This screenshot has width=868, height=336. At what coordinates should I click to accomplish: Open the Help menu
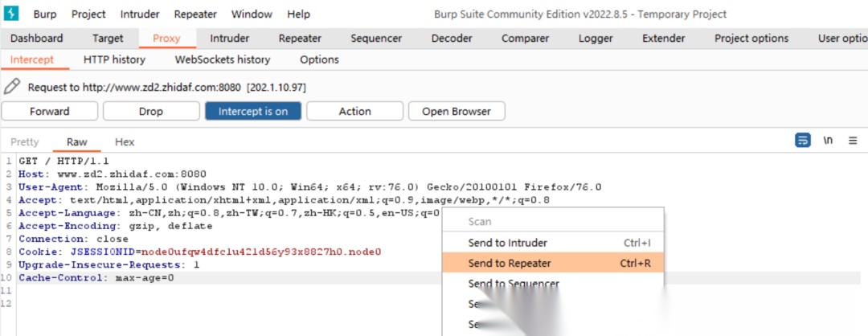click(299, 14)
